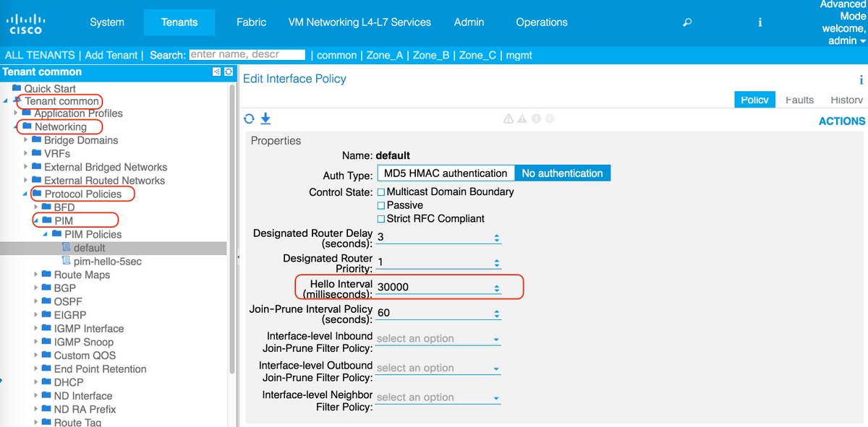Refresh the Edit Interface Policy pane

click(250, 118)
